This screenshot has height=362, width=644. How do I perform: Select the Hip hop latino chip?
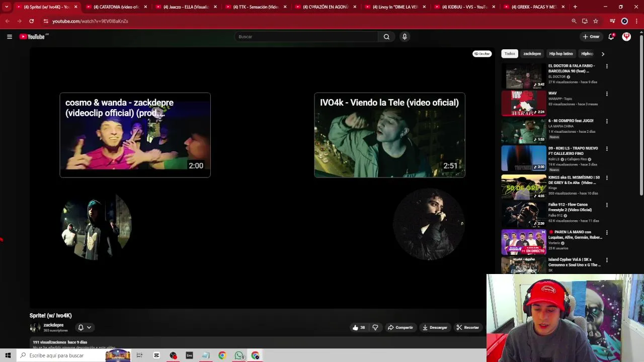click(561, 54)
